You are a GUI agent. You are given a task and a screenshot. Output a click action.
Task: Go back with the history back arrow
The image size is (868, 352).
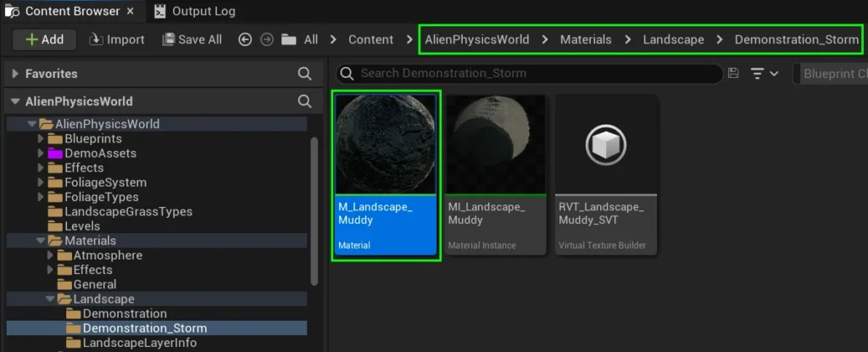click(245, 40)
